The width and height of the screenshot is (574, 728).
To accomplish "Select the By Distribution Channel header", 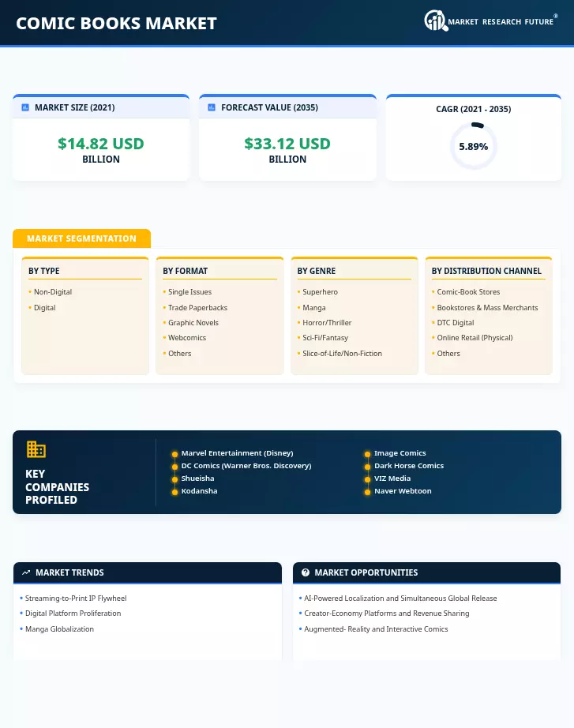I will (486, 271).
